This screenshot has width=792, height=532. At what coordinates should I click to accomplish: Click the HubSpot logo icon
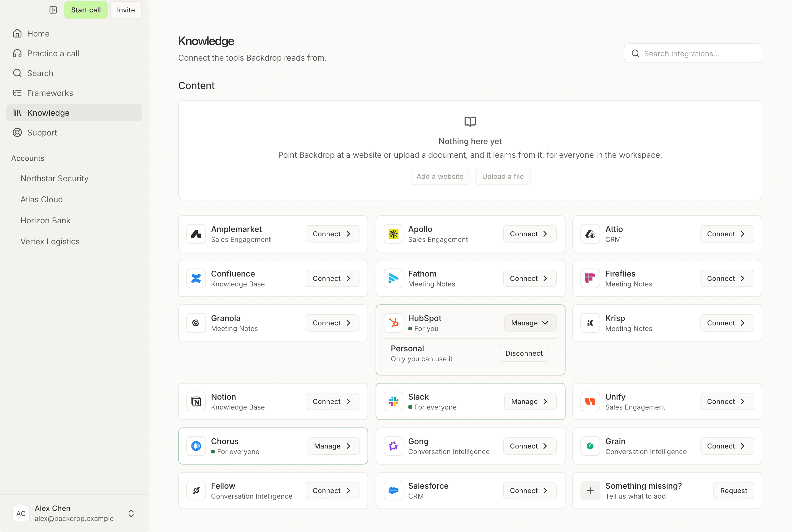pyautogui.click(x=393, y=323)
